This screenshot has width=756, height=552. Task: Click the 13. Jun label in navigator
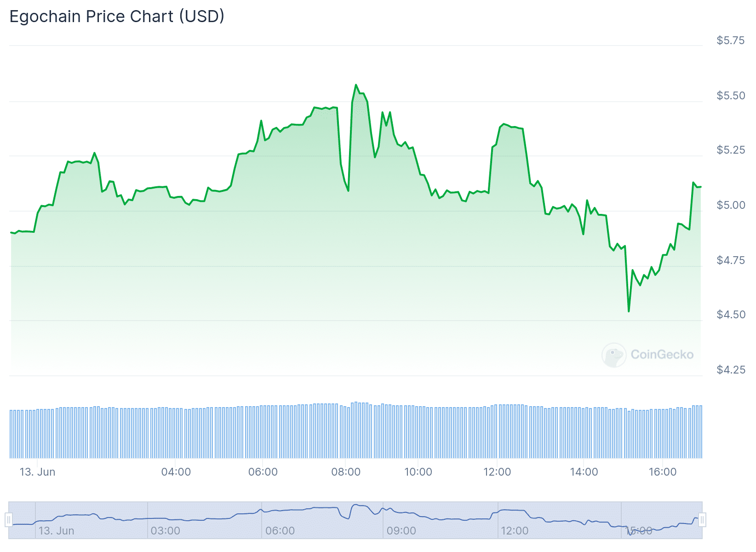(56, 531)
